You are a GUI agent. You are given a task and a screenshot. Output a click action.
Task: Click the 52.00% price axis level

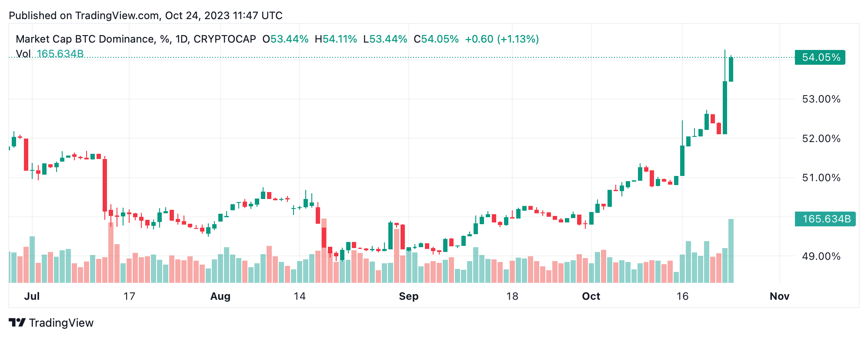click(x=821, y=139)
